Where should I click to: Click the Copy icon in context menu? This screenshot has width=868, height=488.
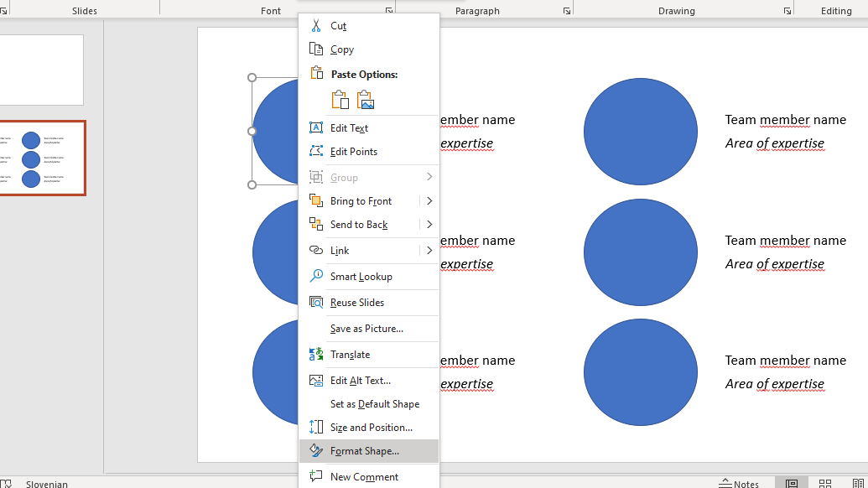click(x=316, y=49)
